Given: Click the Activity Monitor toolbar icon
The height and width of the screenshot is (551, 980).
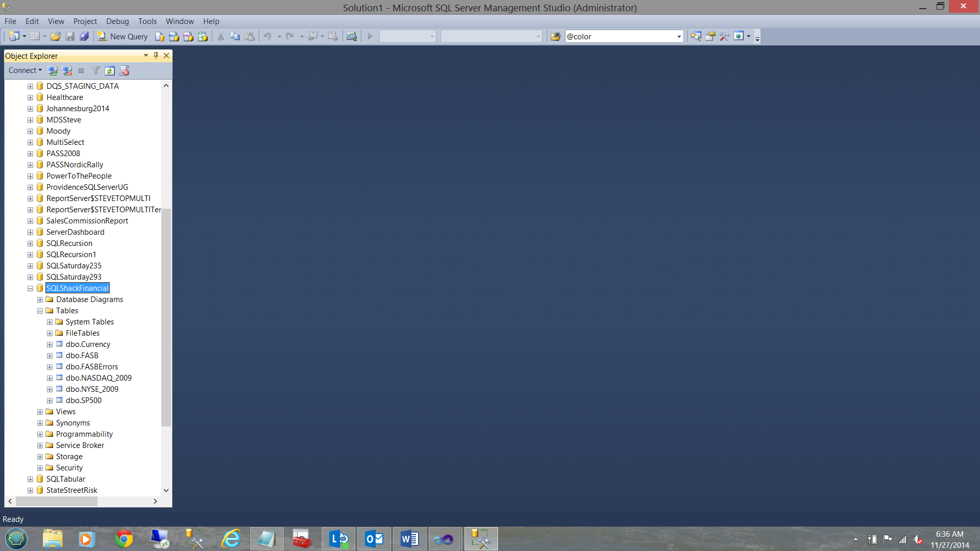Looking at the screenshot, I should 352,36.
